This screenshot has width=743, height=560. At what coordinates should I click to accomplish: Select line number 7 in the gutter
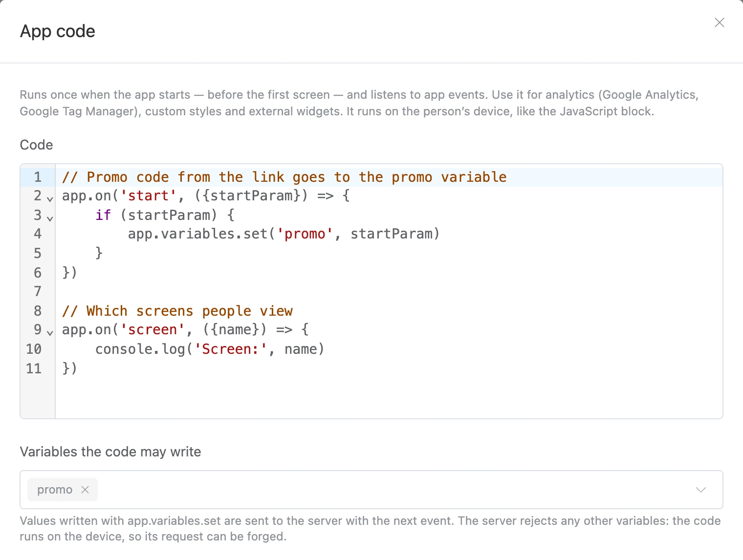tap(38, 291)
